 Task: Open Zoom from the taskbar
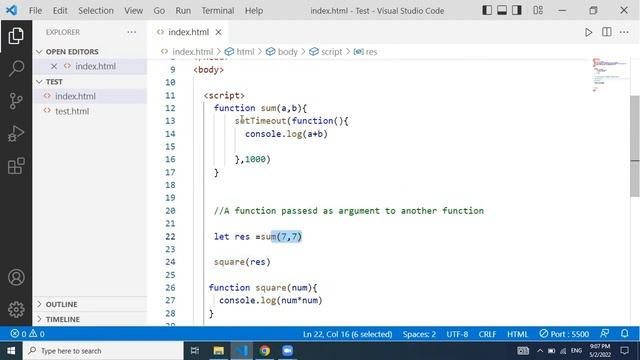287,351
